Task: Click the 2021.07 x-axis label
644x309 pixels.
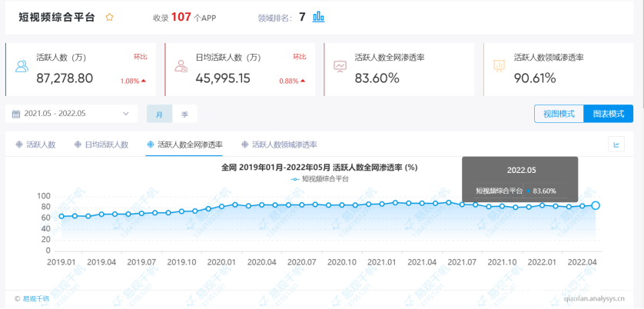Action: tap(462, 262)
